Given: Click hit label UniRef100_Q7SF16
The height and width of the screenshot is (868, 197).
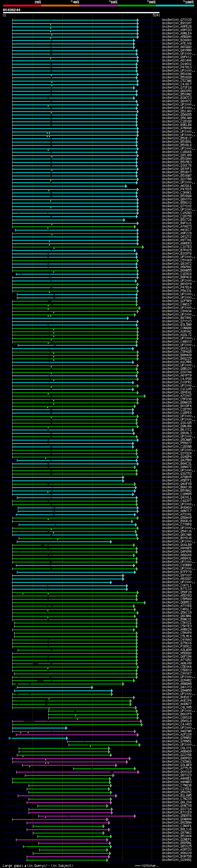Looking at the screenshot, I should [x=177, y=88].
